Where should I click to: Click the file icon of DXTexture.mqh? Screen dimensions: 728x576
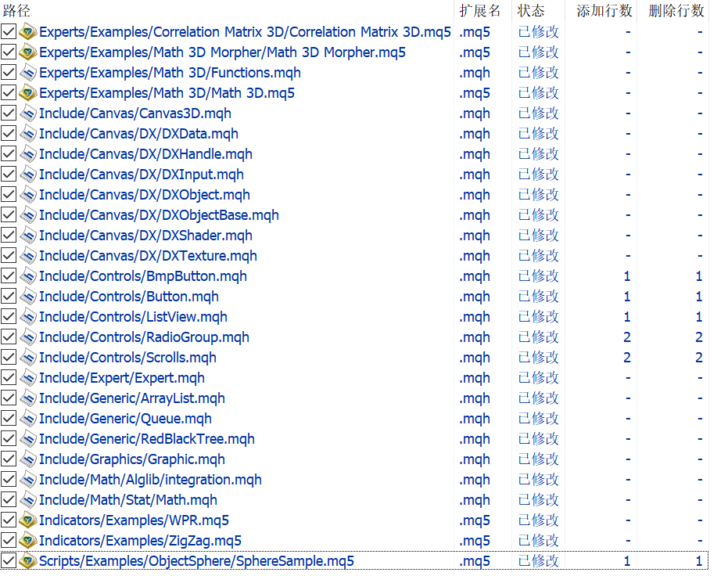coord(28,256)
